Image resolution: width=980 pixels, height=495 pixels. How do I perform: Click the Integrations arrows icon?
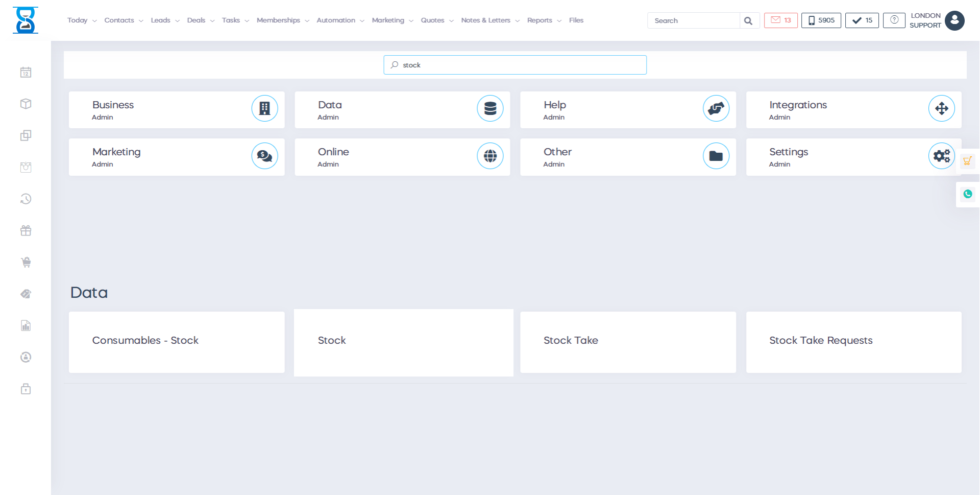pos(941,108)
